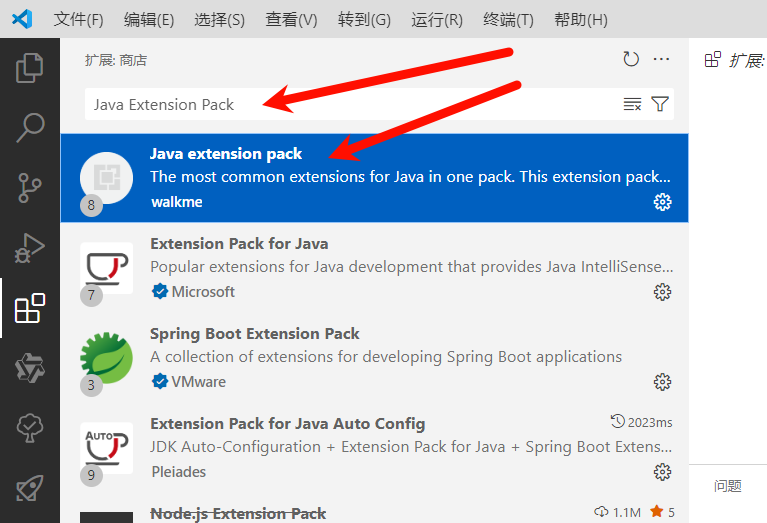Switch to the 问题 panel tab

(727, 486)
